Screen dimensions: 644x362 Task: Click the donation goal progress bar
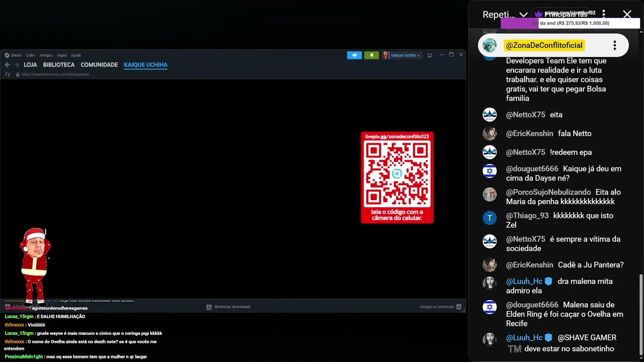[x=570, y=23]
